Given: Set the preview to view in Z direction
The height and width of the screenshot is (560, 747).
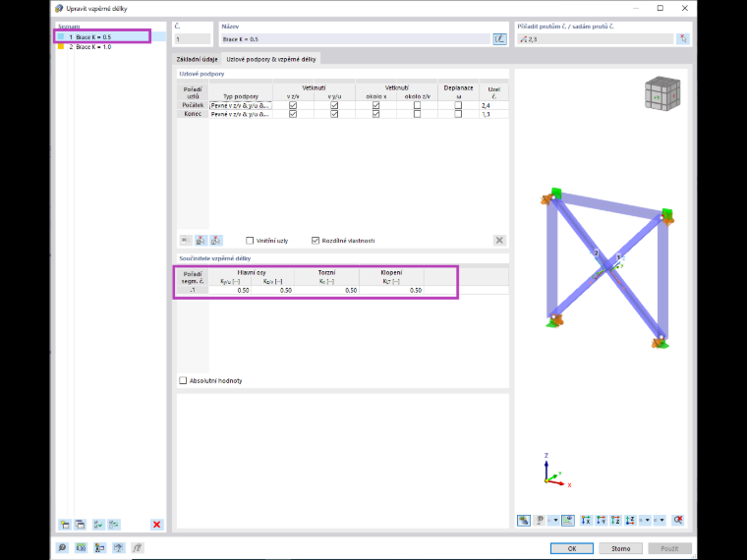Looking at the screenshot, I should point(615,520).
